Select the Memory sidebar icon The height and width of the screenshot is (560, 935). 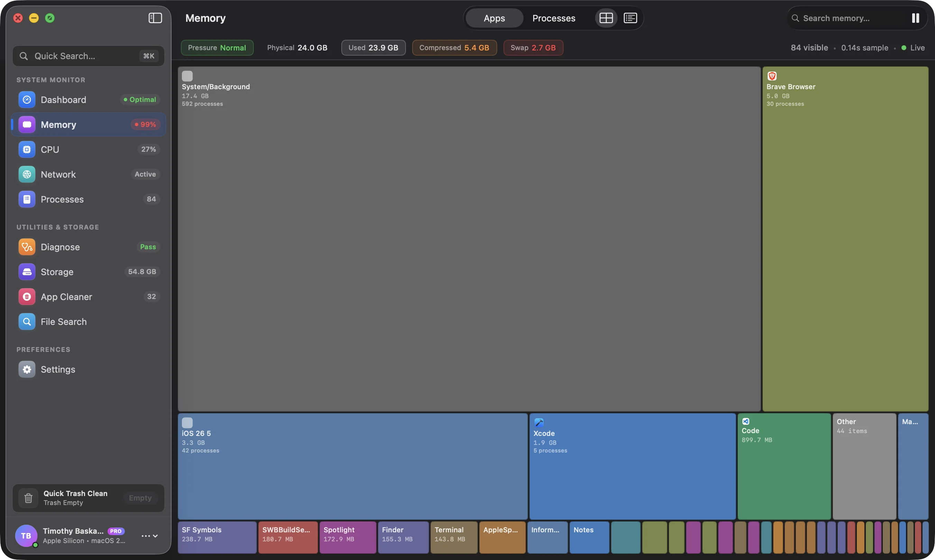[27, 124]
